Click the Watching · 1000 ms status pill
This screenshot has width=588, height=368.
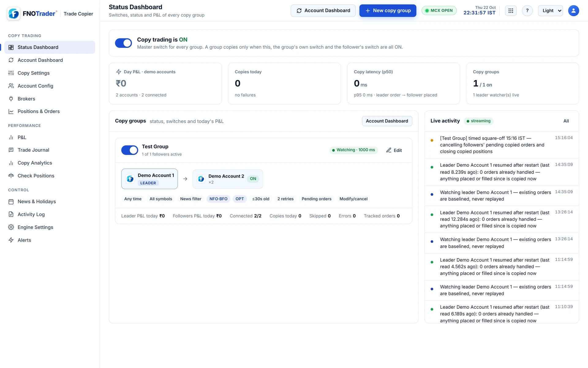coord(353,150)
